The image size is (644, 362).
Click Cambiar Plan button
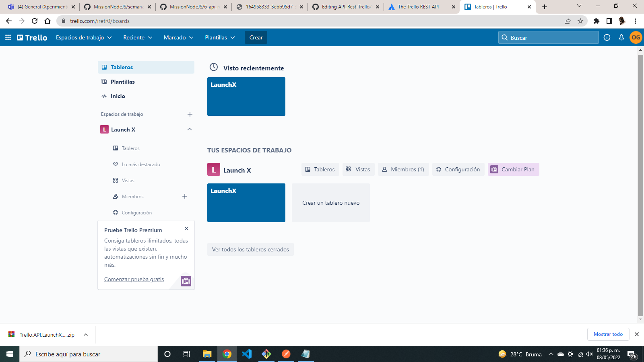(x=513, y=169)
